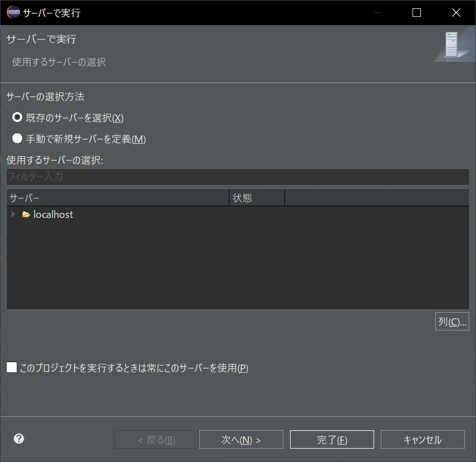Select the localhost server row
Viewport: 476px width, 462px height.
[x=238, y=215]
